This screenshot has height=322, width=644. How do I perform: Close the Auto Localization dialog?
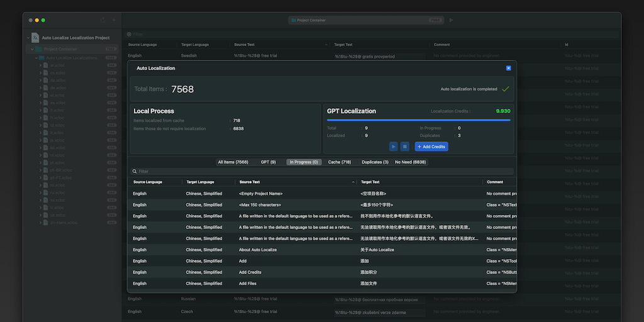tap(508, 68)
